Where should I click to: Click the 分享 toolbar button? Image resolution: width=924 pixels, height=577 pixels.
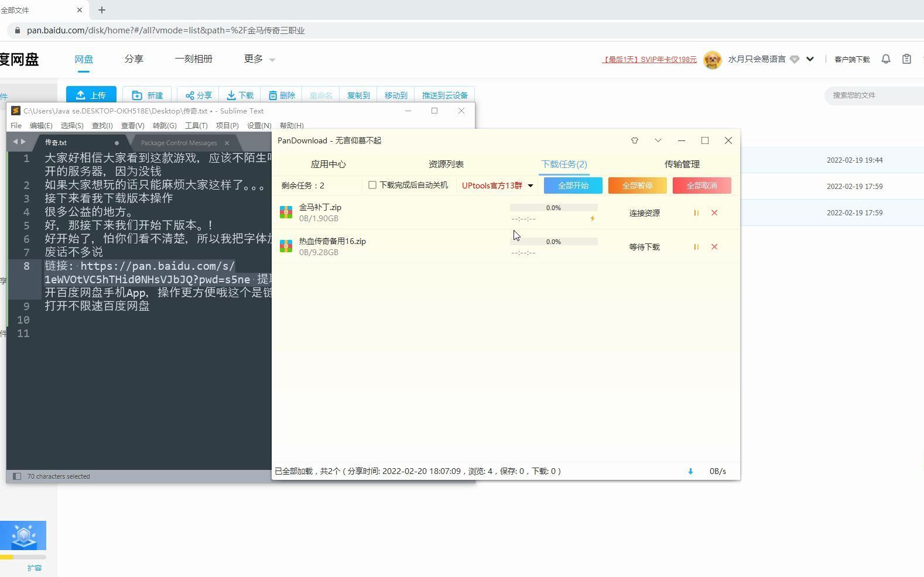click(x=199, y=95)
